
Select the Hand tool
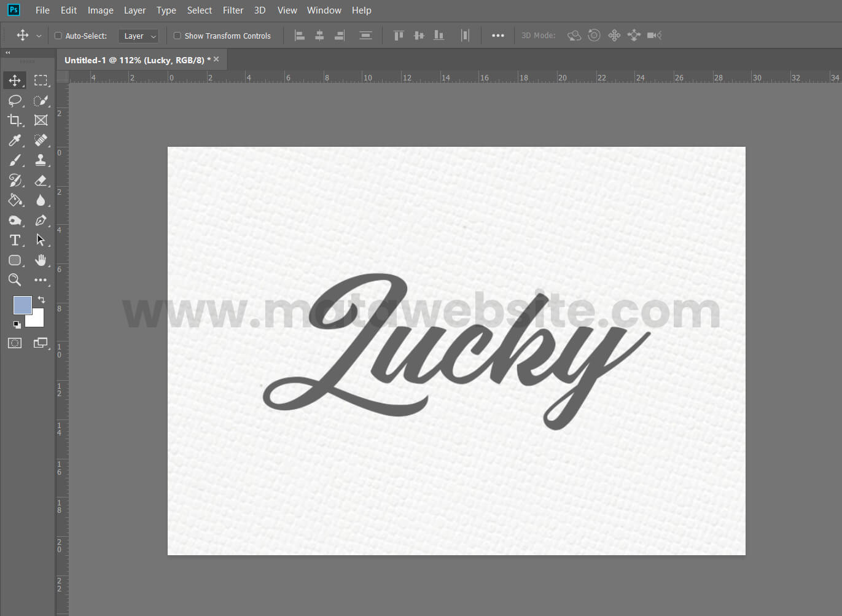41,260
